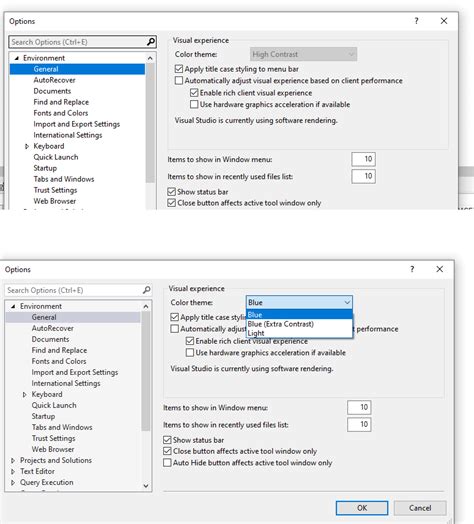This screenshot has height=524, width=474.
Task: Click scroll up arrow of lower window tree
Action: [x=146, y=306]
